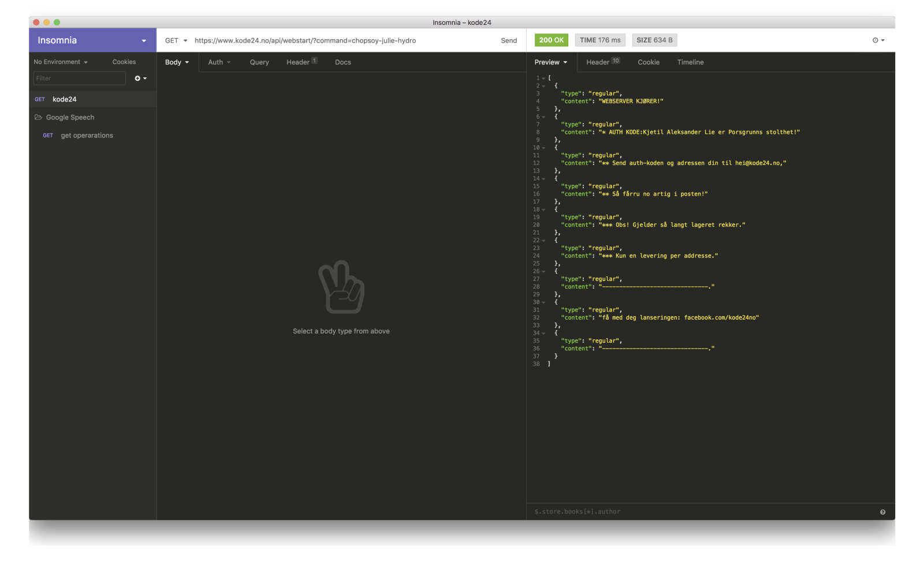
Task: Click the "WEBSERVER KJØRER!" content value
Action: click(631, 102)
